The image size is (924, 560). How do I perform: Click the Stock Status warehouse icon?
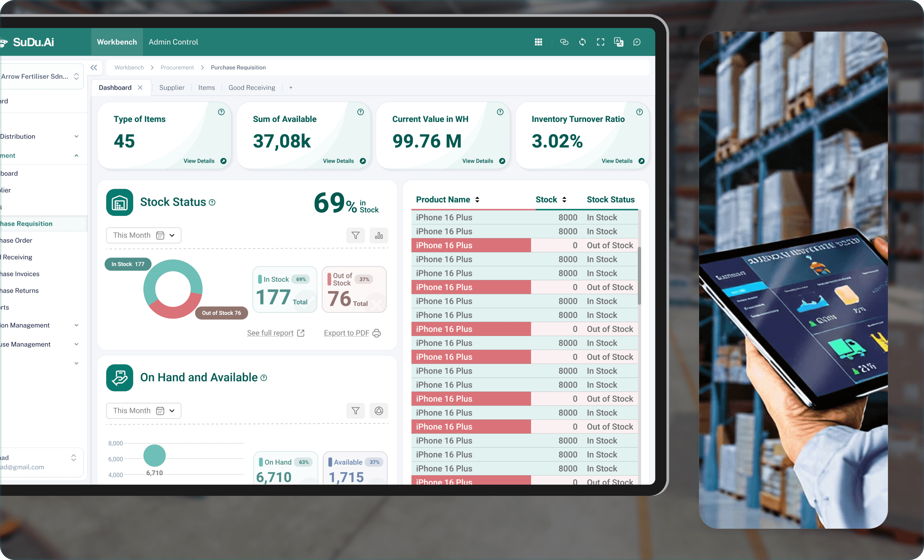120,202
